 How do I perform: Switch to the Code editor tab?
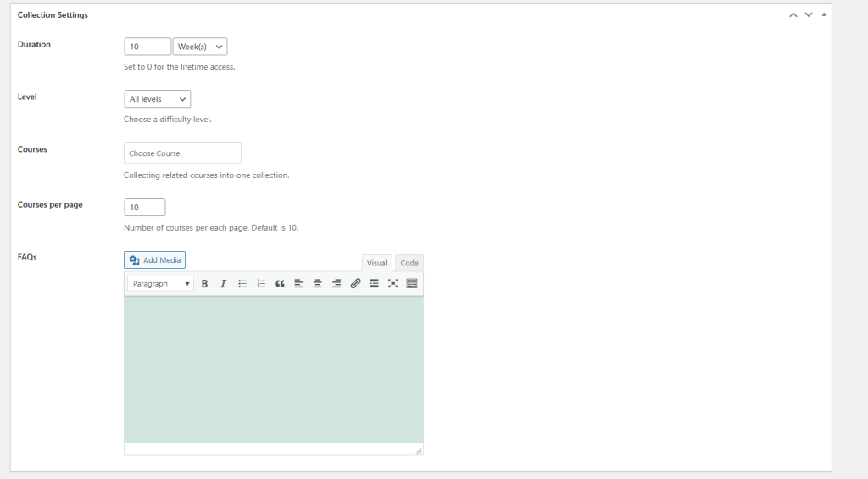[x=409, y=263]
